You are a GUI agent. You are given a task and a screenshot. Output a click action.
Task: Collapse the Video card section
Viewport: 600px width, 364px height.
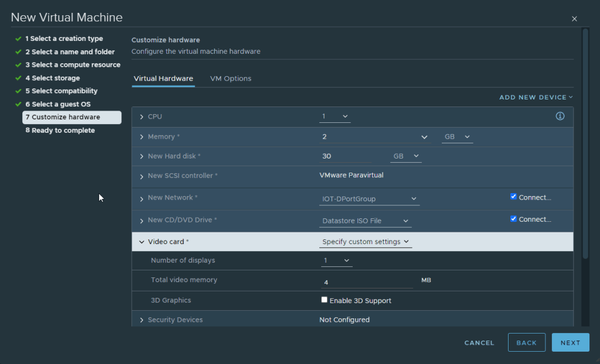pyautogui.click(x=141, y=242)
